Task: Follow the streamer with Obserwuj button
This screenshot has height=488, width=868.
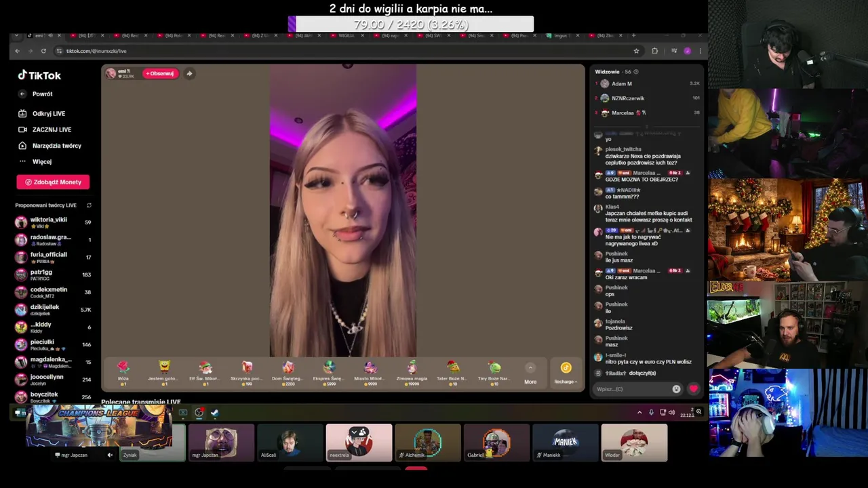Action: (160, 73)
